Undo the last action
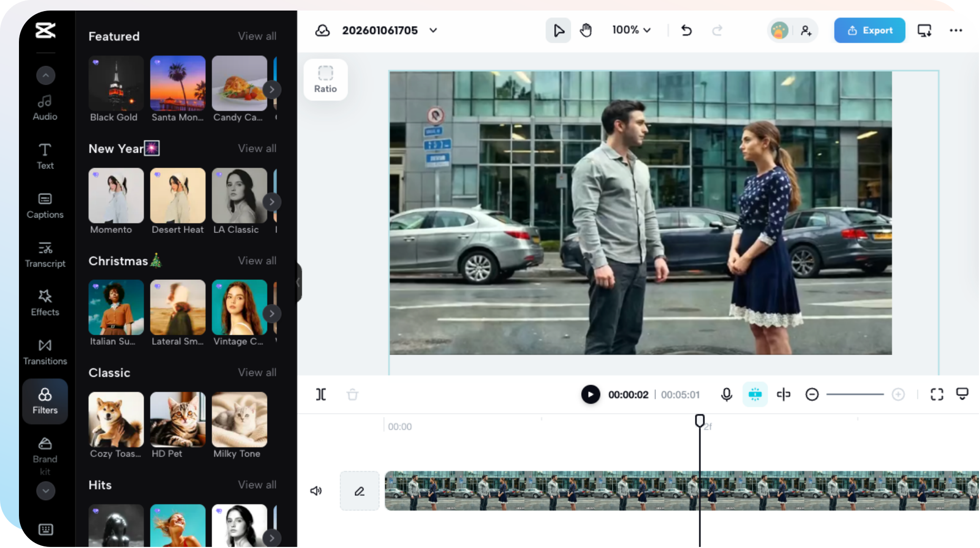The width and height of the screenshot is (980, 548). click(x=686, y=31)
